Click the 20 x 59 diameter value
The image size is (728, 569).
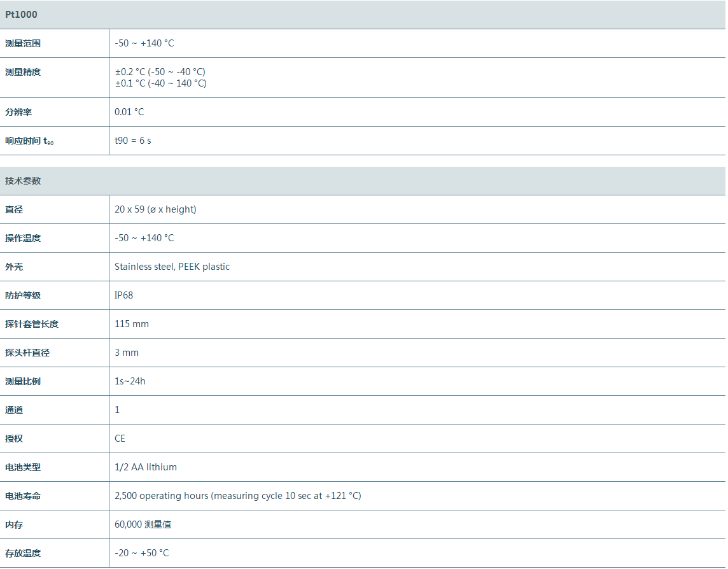tap(155, 209)
